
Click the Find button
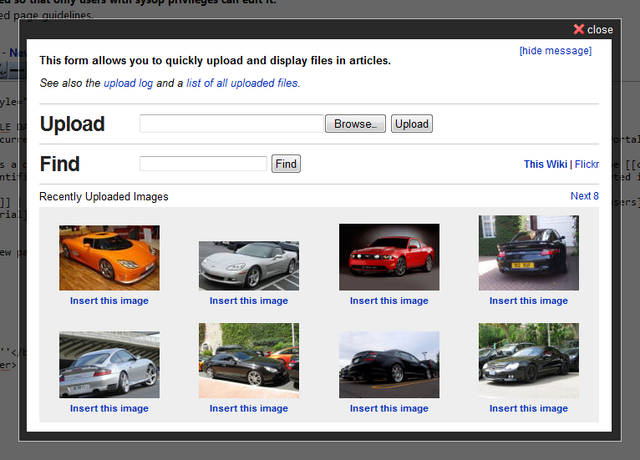point(286,164)
